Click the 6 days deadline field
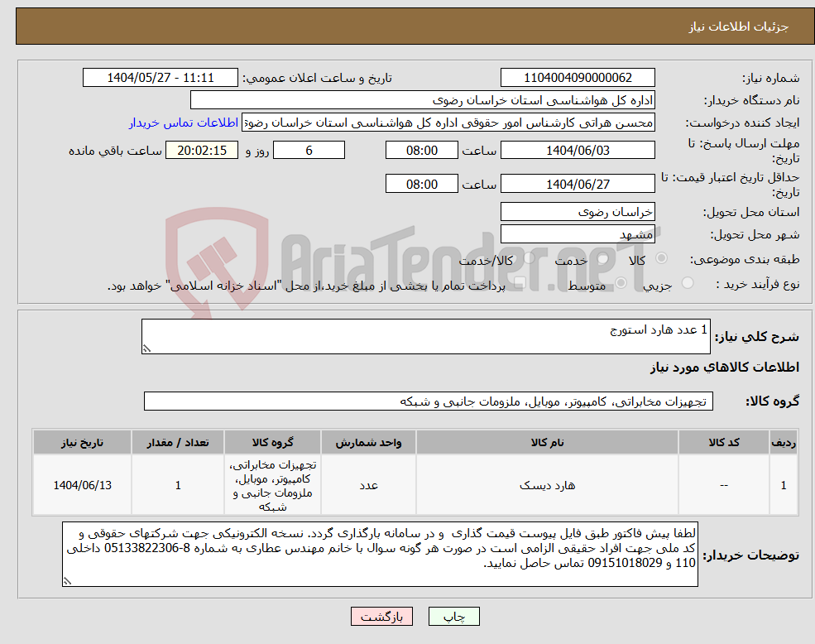This screenshot has width=815, height=644. [309, 150]
